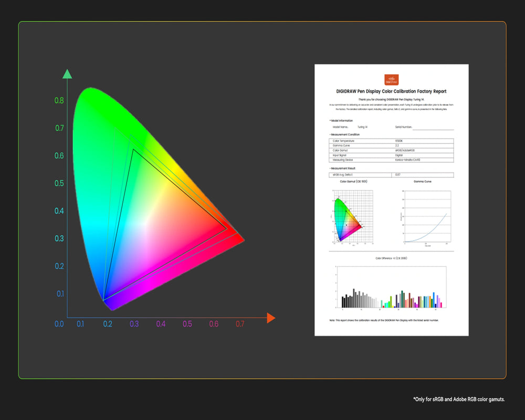Click the x-axis label "0.5"

(x=187, y=324)
